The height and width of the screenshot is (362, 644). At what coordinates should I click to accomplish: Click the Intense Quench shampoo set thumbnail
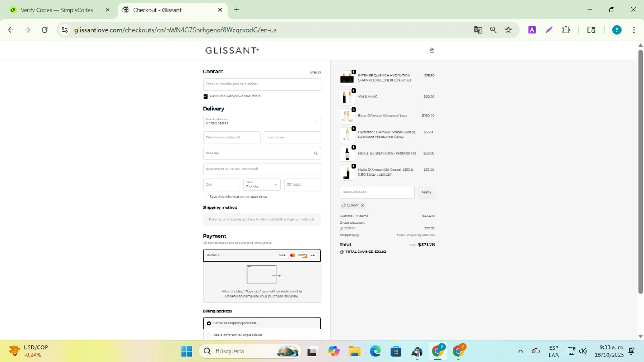click(x=347, y=78)
